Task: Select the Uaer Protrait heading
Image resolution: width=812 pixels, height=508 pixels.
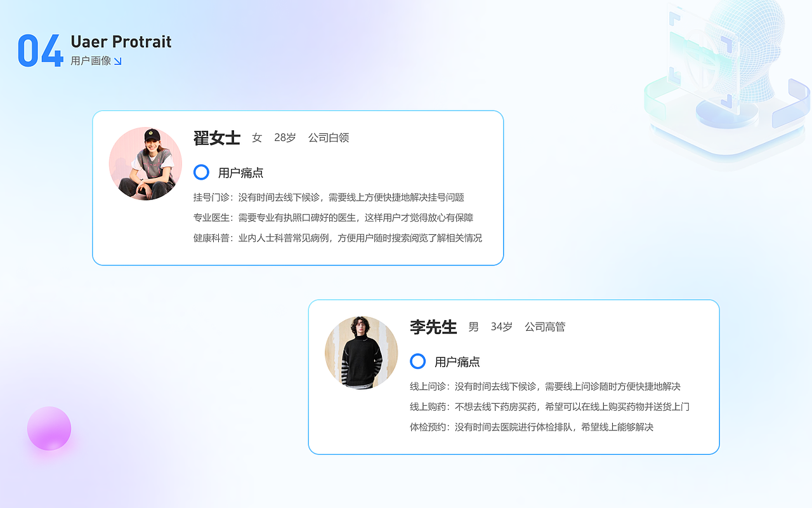Action: click(x=121, y=42)
